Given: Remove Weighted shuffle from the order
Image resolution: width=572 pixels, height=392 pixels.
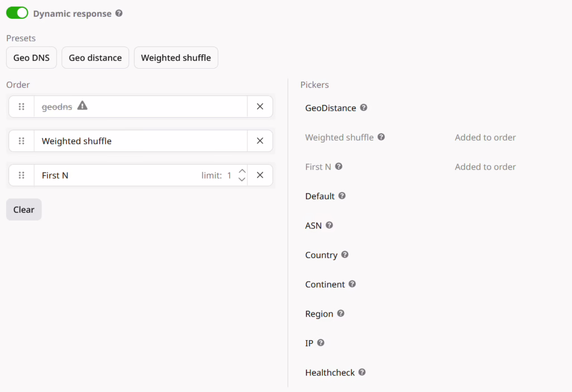Looking at the screenshot, I should click(x=260, y=141).
